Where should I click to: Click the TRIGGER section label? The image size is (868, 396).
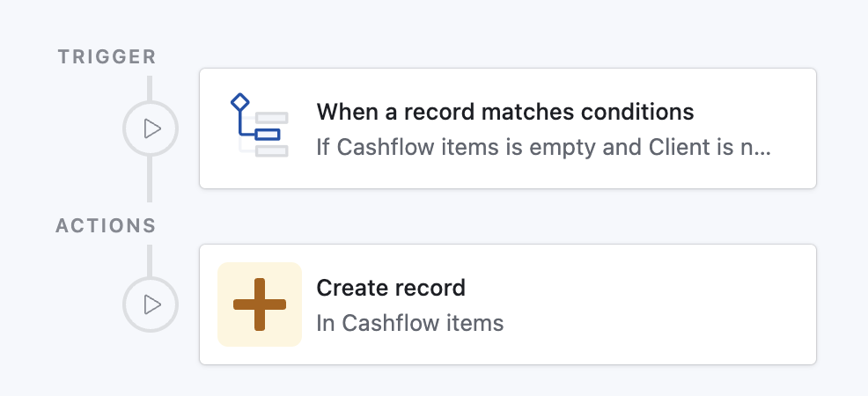pos(107,57)
